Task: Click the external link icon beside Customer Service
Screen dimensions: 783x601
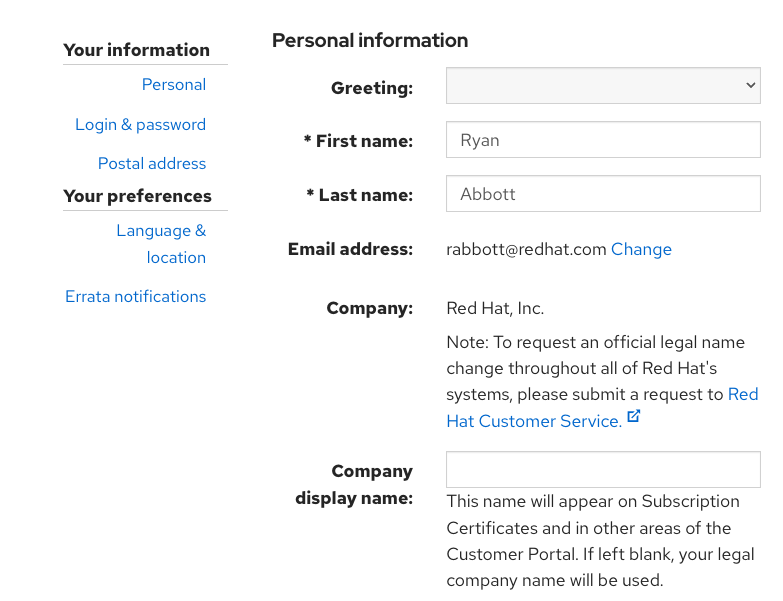Action: pyautogui.click(x=633, y=416)
